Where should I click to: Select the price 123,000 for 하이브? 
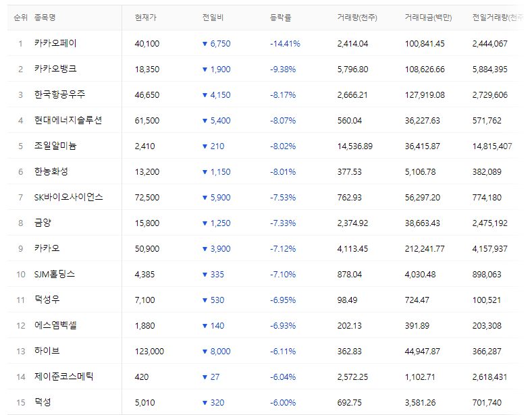[x=149, y=352]
